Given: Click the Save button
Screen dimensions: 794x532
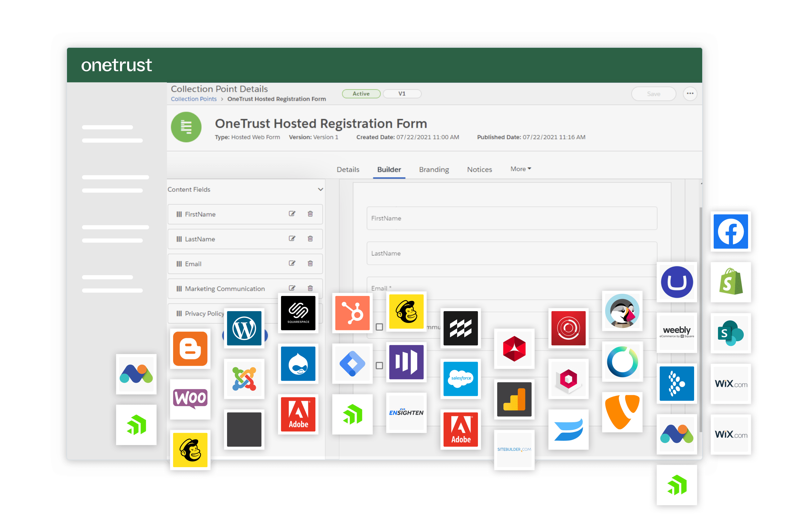Looking at the screenshot, I should 653,94.
